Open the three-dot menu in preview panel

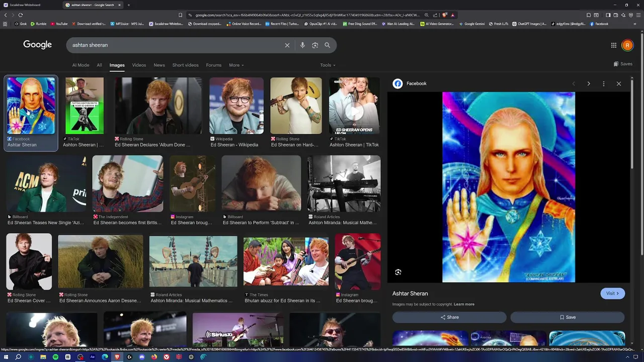point(604,83)
